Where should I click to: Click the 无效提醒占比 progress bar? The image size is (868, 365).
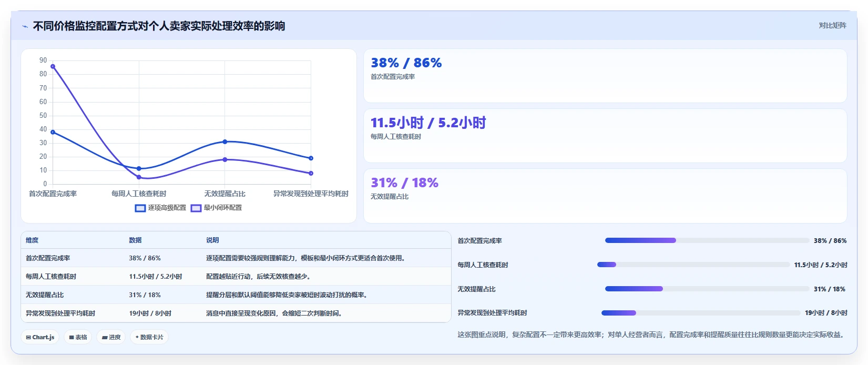pos(707,289)
